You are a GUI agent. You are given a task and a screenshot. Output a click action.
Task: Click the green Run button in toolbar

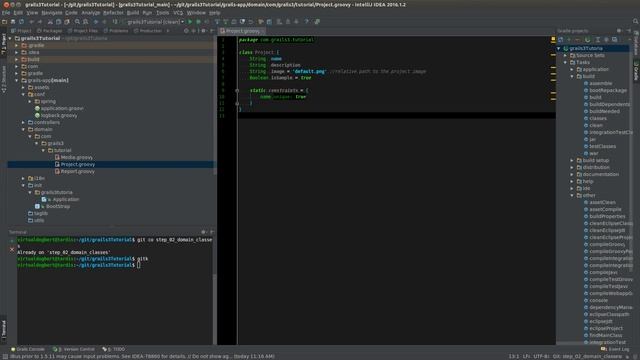190,22
